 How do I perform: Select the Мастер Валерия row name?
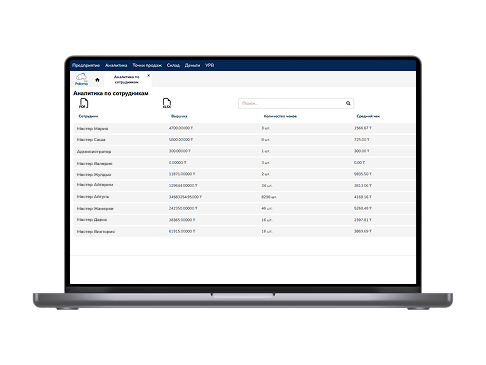(94, 163)
